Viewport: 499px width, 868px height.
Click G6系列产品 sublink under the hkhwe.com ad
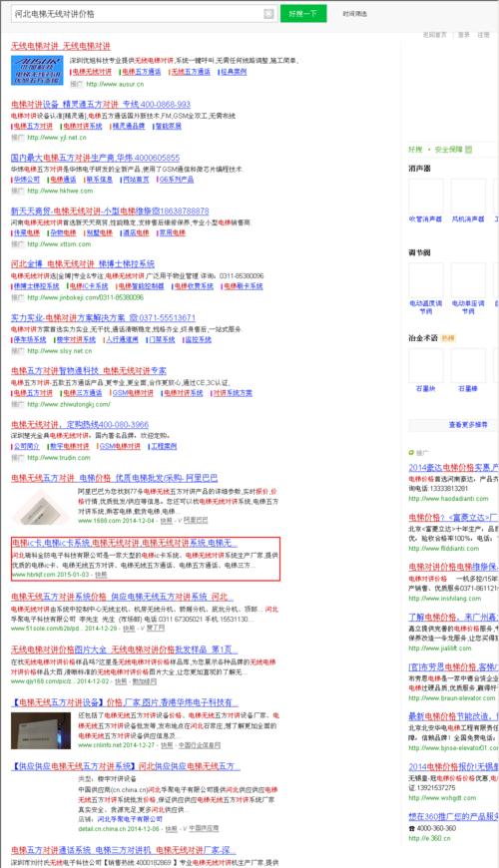176,180
